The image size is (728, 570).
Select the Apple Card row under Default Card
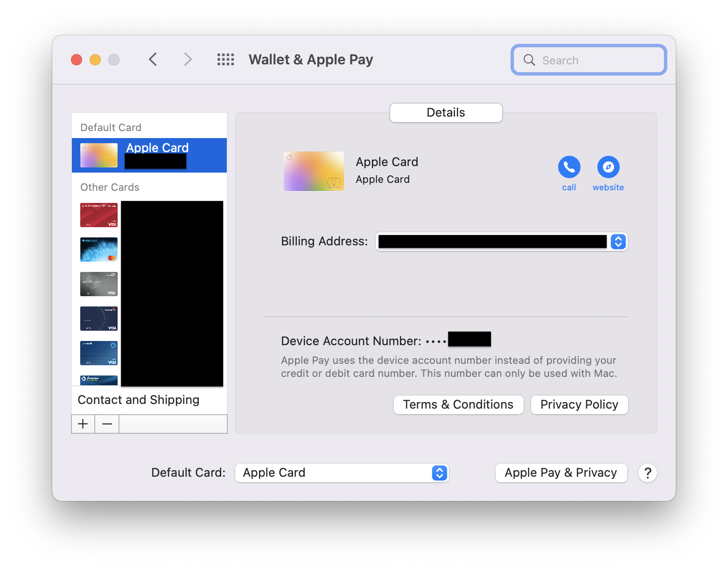point(149,155)
